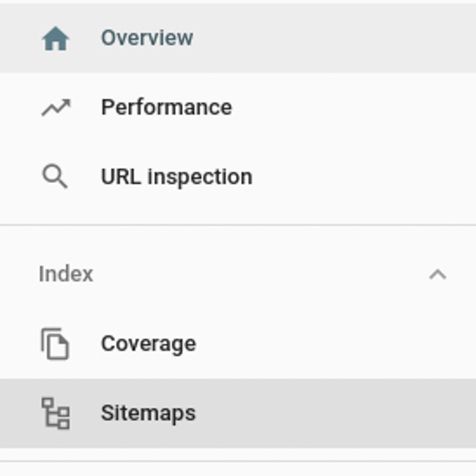Select the URL inspection menu label
Viewport: 476px width, 476px height.
tap(176, 177)
